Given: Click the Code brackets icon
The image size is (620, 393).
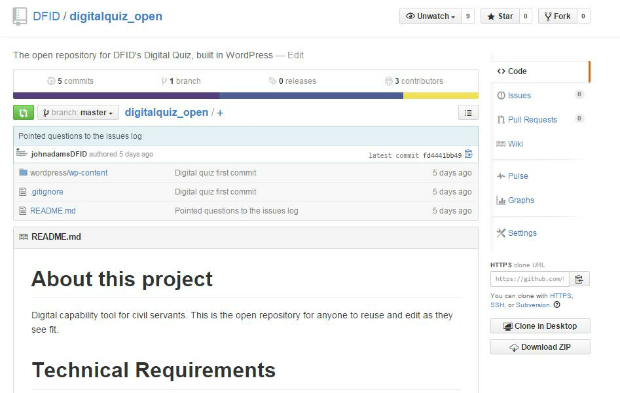Looking at the screenshot, I should click(501, 71).
